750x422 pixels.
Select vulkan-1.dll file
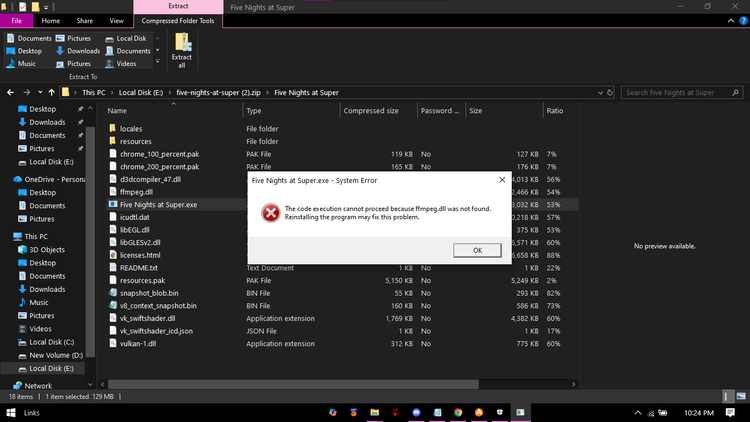tap(138, 344)
